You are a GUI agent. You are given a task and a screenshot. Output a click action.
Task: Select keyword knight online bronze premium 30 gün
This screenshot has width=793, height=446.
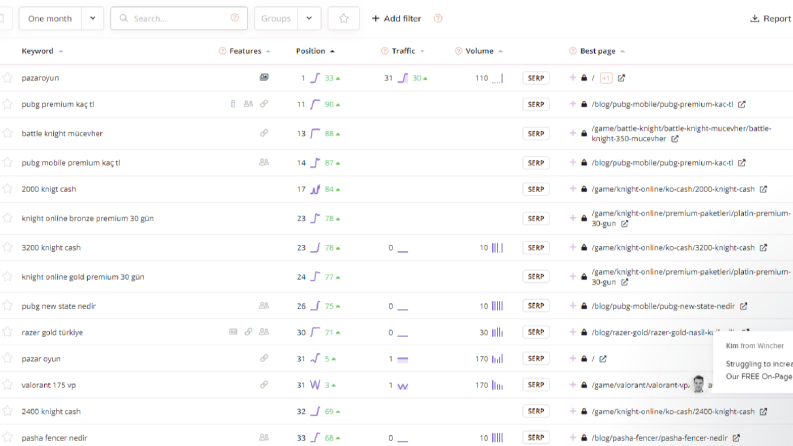point(87,218)
